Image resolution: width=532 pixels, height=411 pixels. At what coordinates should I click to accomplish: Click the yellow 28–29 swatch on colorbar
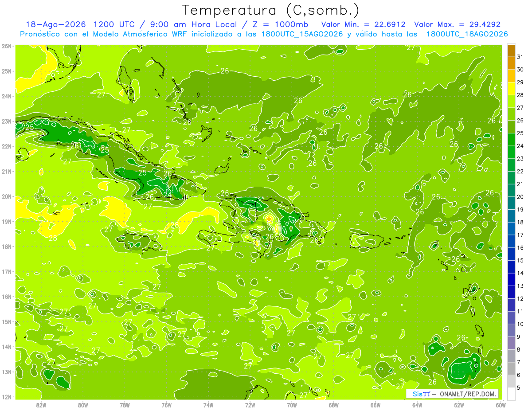pyautogui.click(x=511, y=89)
